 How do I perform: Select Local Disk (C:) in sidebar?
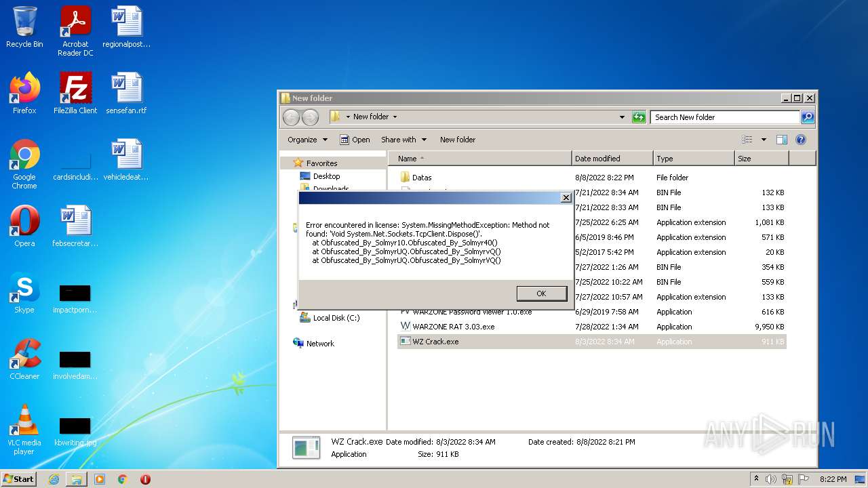(336, 318)
